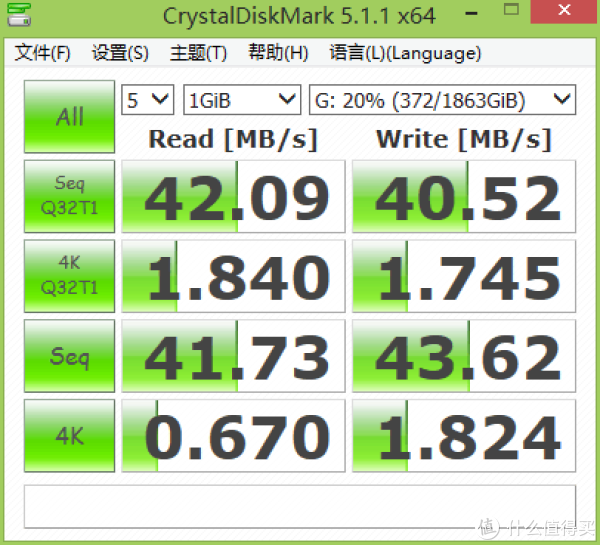Select the Seq Q32T1 read result 42.09

[233, 196]
